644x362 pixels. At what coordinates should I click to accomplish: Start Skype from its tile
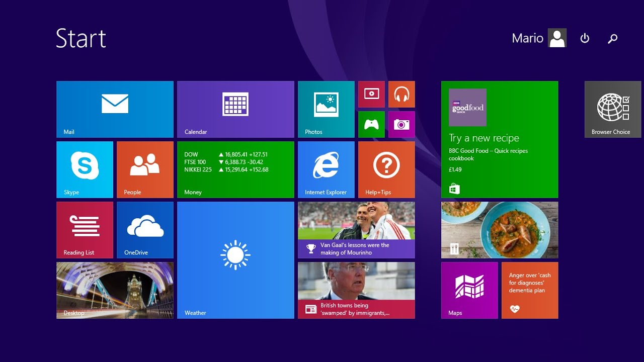click(85, 169)
